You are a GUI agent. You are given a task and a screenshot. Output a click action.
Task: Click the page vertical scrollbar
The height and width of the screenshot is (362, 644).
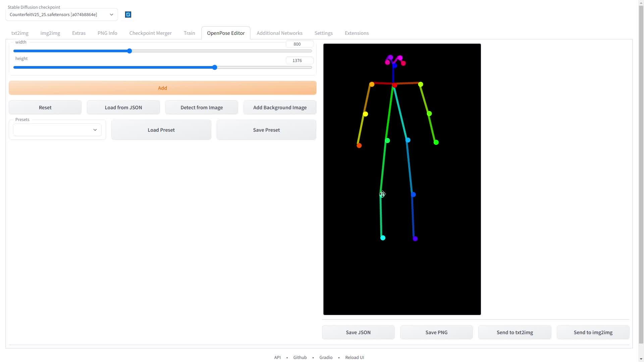tap(641, 174)
